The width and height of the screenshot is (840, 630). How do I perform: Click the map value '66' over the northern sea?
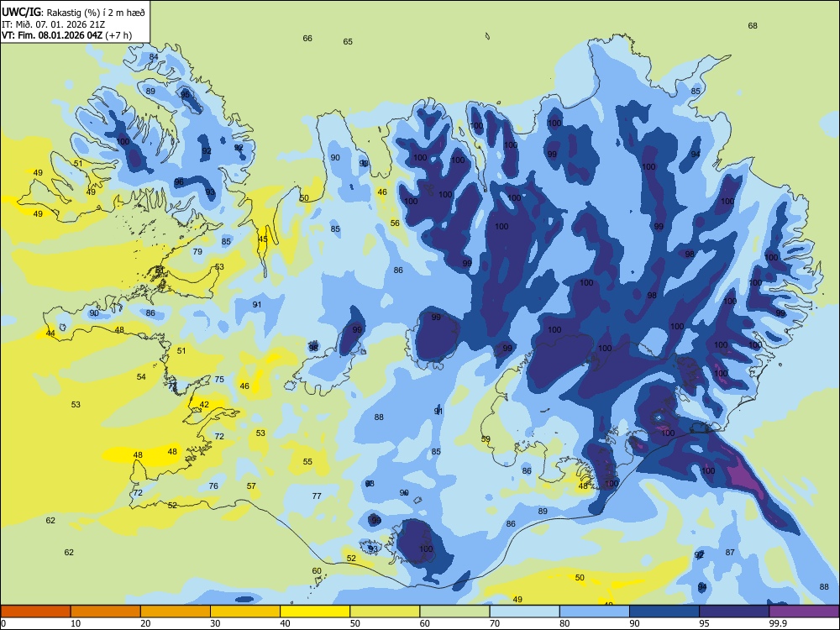[307, 39]
